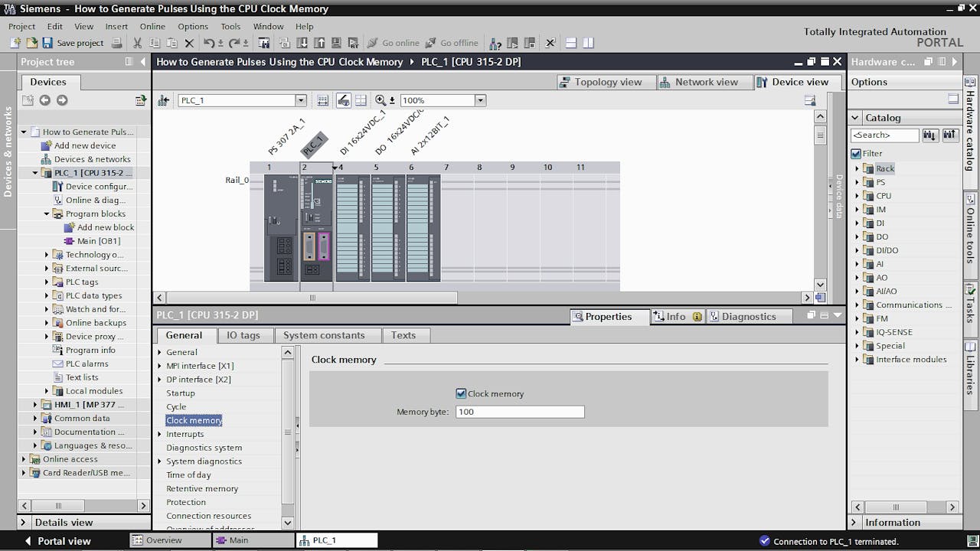Click the Download to device icon

[x=303, y=44]
